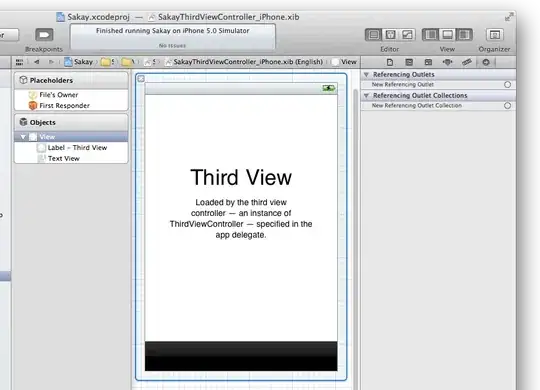Click the View item in jump bar
540x390 pixels.
pos(344,62)
